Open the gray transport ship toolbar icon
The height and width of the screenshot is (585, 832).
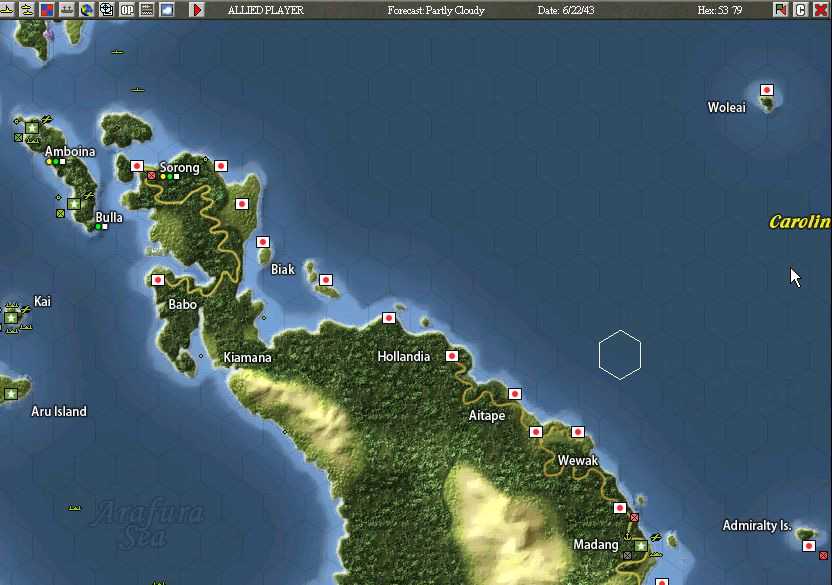[67, 10]
